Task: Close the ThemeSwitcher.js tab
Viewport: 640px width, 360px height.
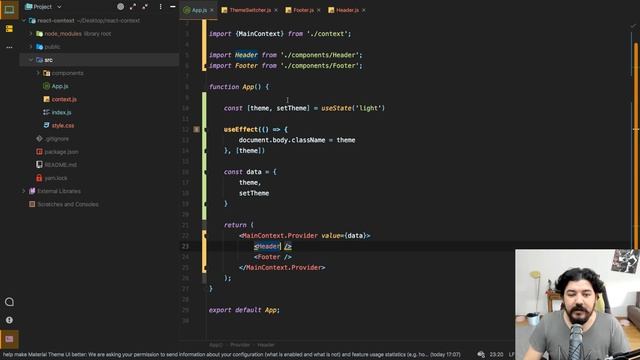Action: (276, 10)
